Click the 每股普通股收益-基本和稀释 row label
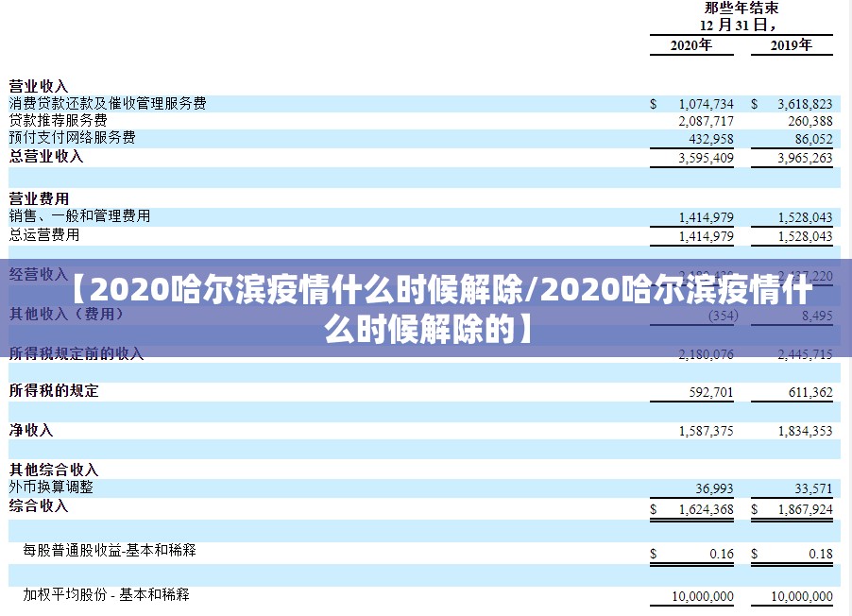Viewport: 852px width, 616px height. click(110, 550)
